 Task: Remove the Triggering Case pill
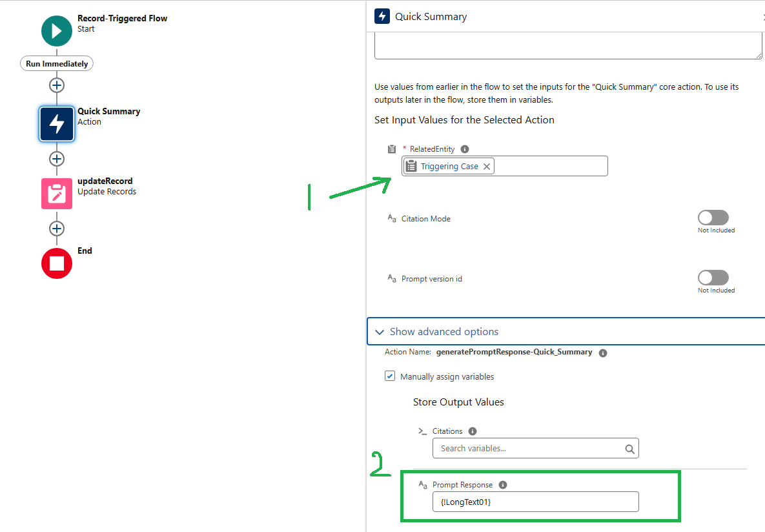486,167
